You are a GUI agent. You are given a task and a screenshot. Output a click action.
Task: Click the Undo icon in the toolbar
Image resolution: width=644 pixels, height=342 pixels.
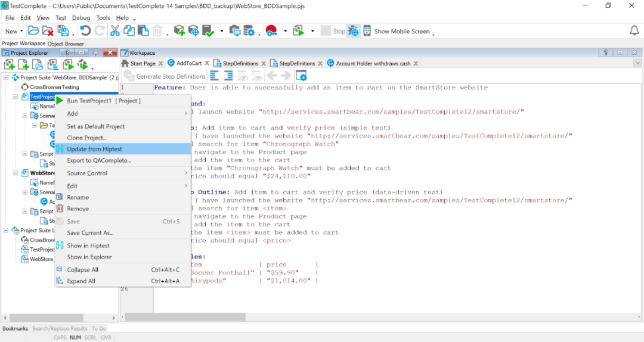click(85, 31)
